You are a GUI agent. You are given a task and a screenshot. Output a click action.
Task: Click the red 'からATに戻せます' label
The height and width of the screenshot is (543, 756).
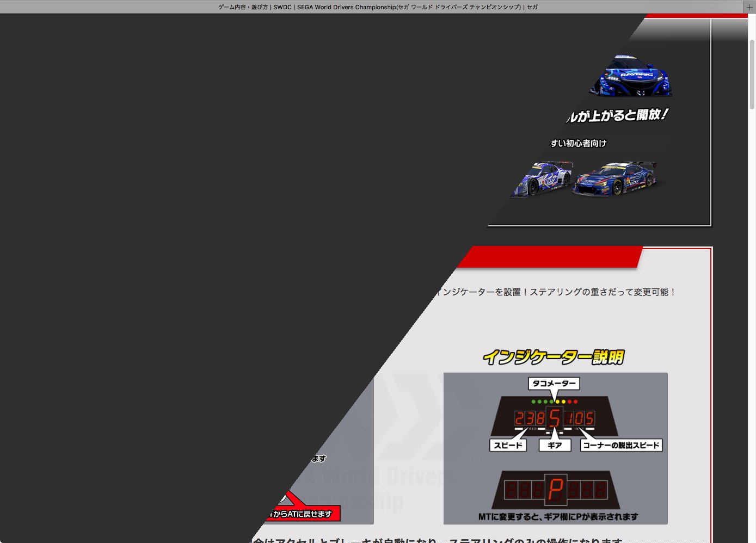(303, 514)
